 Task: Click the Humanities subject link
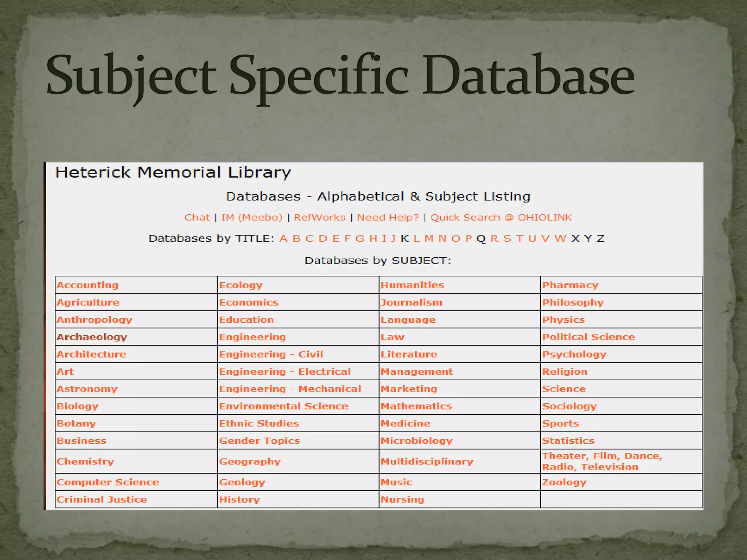(412, 285)
